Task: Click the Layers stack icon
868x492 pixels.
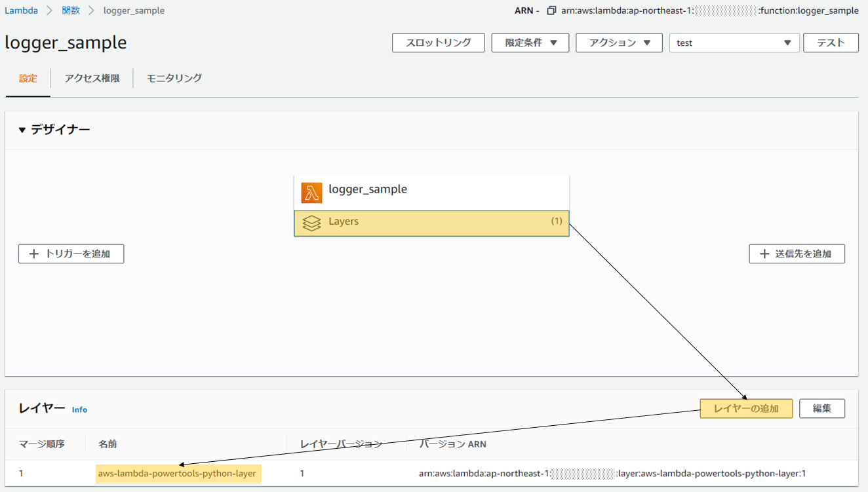Action: [311, 223]
